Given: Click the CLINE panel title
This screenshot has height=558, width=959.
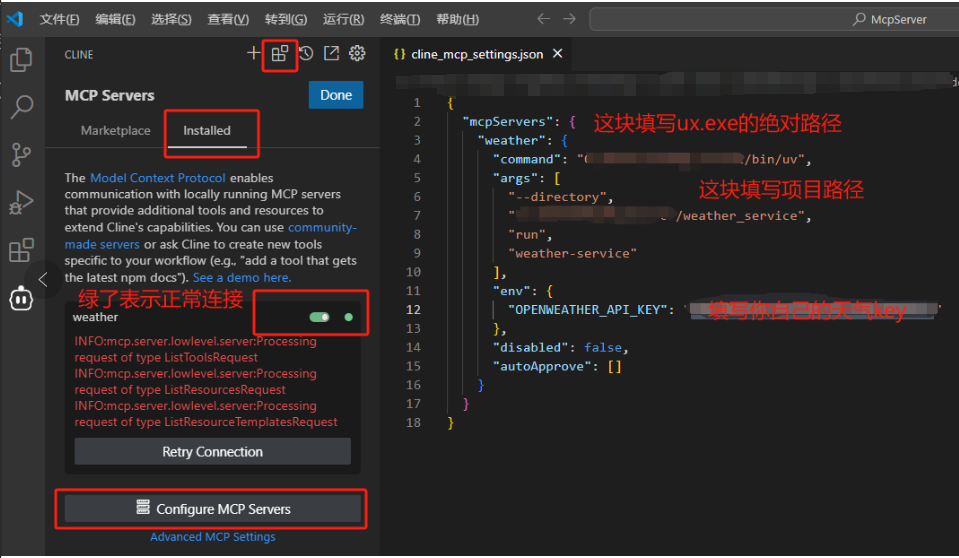Looking at the screenshot, I should 79,54.
